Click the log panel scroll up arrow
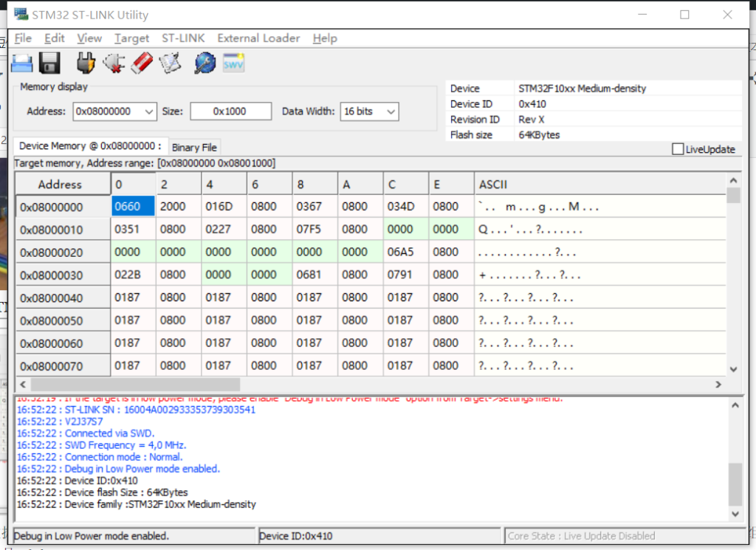Screen dimensions: 756x550 pyautogui.click(x=735, y=405)
